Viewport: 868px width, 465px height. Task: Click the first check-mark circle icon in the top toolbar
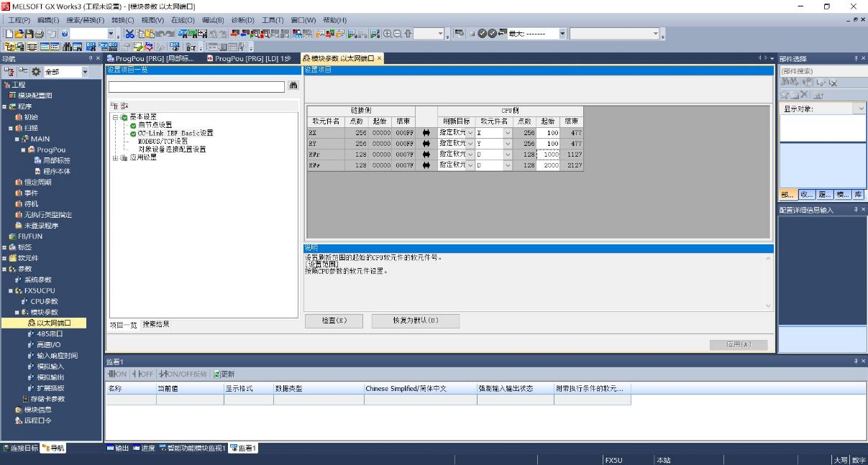click(x=483, y=34)
